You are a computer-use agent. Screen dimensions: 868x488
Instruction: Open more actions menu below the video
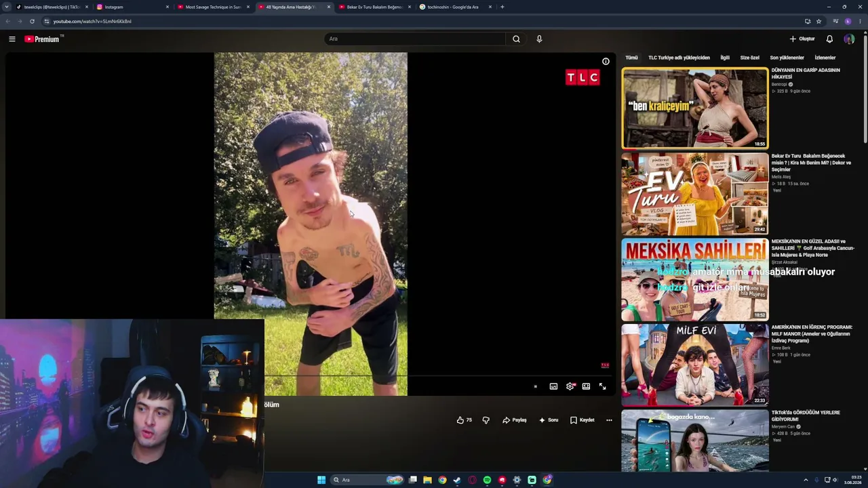click(609, 420)
